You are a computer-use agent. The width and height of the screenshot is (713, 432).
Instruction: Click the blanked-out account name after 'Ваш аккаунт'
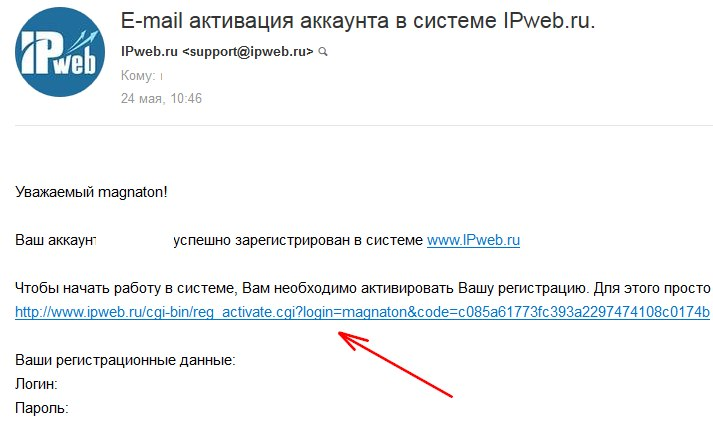135,240
